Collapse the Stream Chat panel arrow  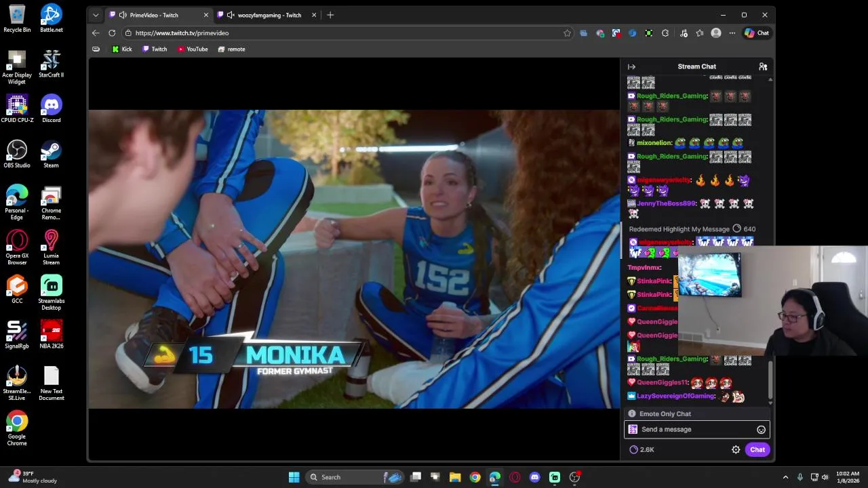pos(631,66)
